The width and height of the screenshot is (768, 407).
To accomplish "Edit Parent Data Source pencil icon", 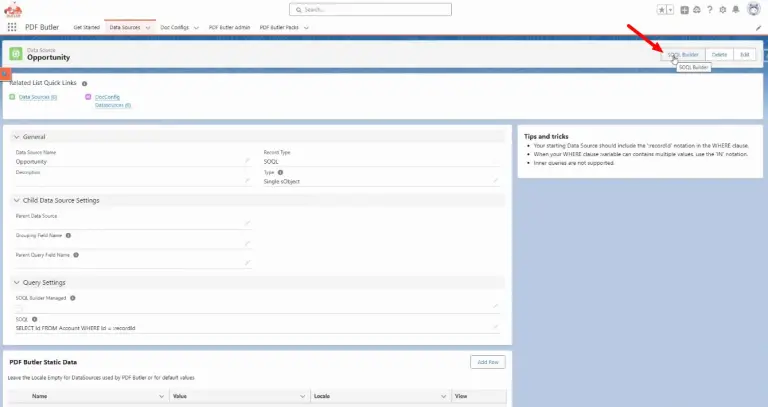I will click(x=247, y=223).
